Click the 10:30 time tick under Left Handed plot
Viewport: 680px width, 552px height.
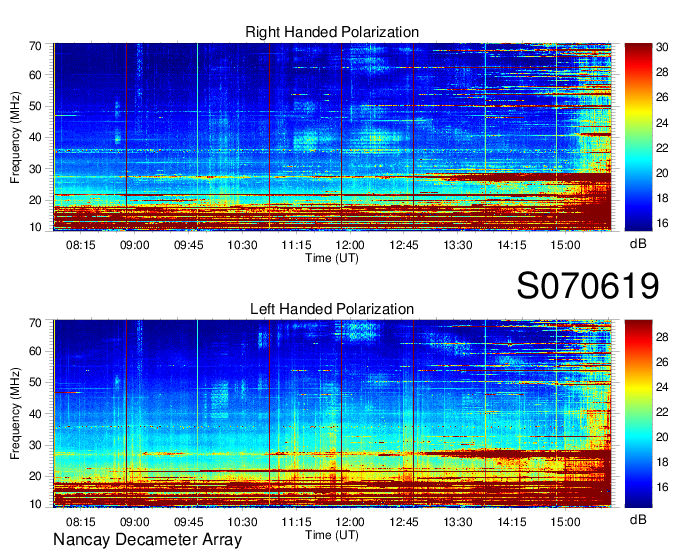[242, 522]
